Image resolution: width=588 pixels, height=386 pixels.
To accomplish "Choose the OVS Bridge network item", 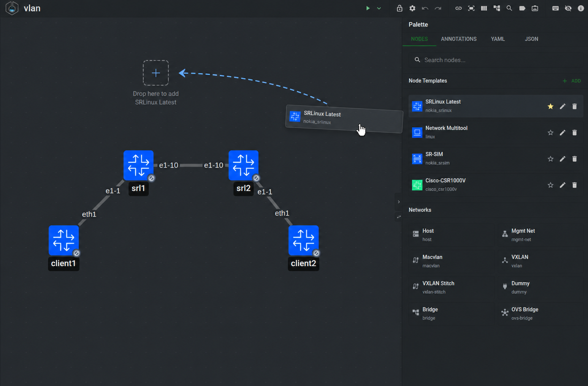I will pyautogui.click(x=540, y=314).
